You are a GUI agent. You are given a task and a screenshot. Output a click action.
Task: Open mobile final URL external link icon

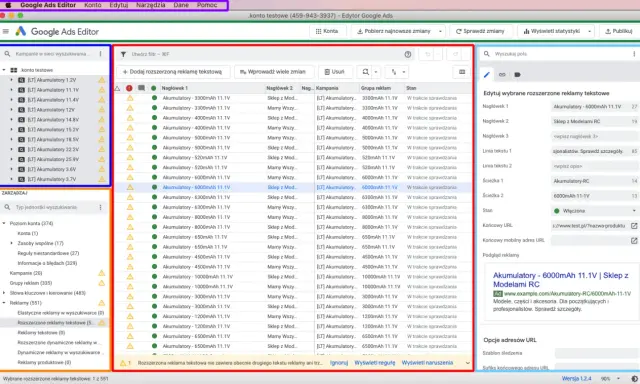click(634, 241)
